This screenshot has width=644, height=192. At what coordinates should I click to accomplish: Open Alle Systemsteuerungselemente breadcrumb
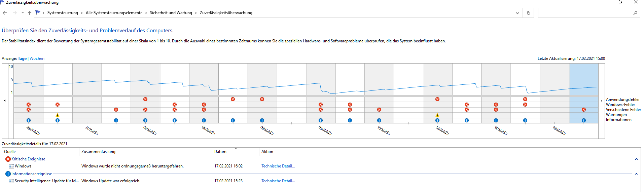114,13
